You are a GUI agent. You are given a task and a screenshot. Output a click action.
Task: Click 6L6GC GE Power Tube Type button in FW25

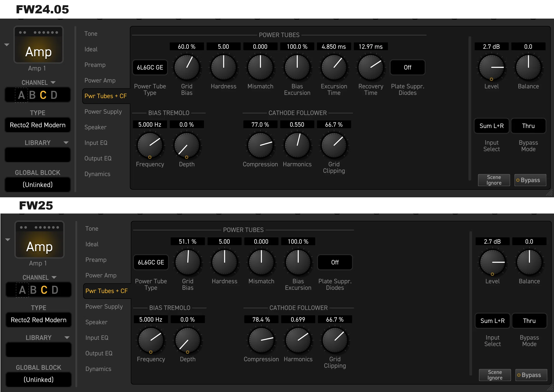(x=151, y=262)
